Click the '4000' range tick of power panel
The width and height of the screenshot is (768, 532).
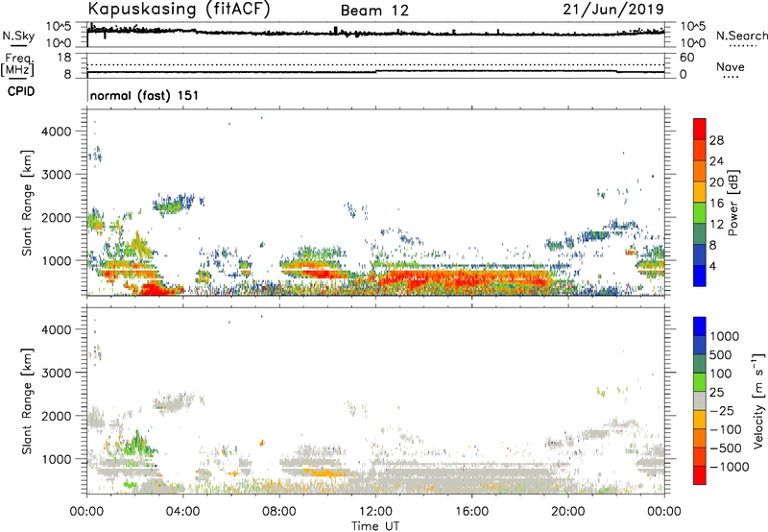point(56,132)
